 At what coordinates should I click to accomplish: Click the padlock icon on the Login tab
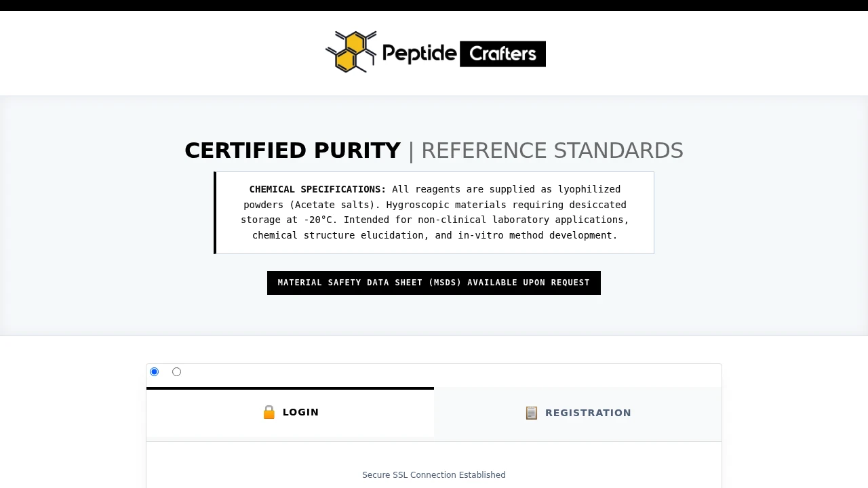pos(269,412)
